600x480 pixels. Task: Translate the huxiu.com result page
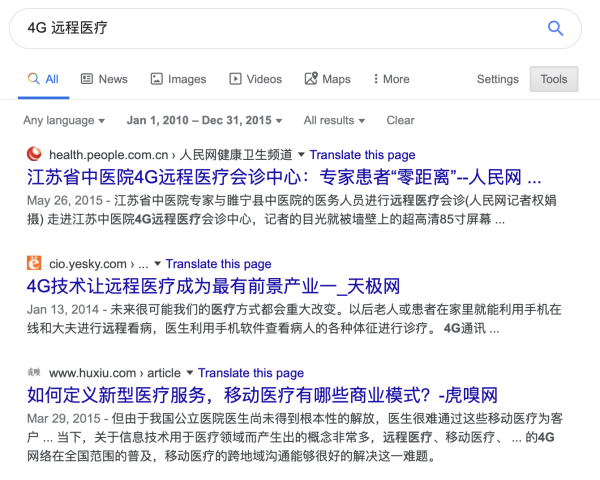tap(251, 373)
